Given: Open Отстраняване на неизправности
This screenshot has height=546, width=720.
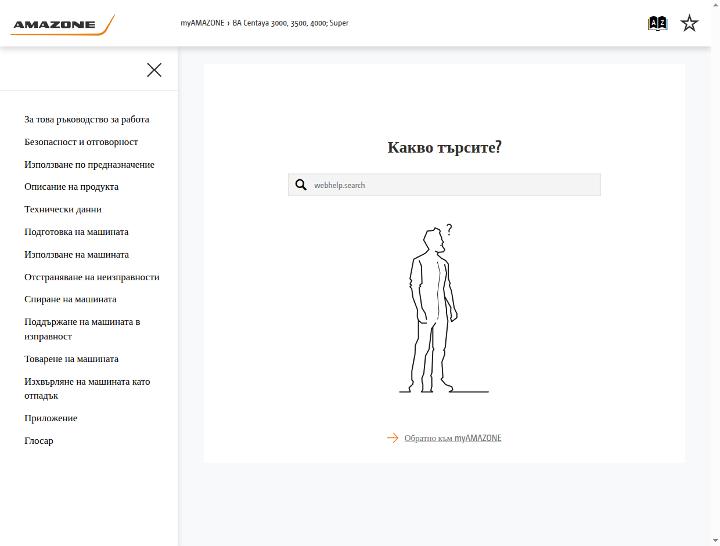Looking at the screenshot, I should tap(92, 277).
